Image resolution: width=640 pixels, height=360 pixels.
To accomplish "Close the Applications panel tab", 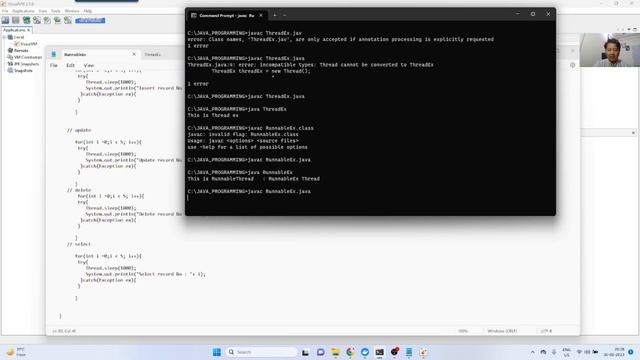I will coord(29,30).
